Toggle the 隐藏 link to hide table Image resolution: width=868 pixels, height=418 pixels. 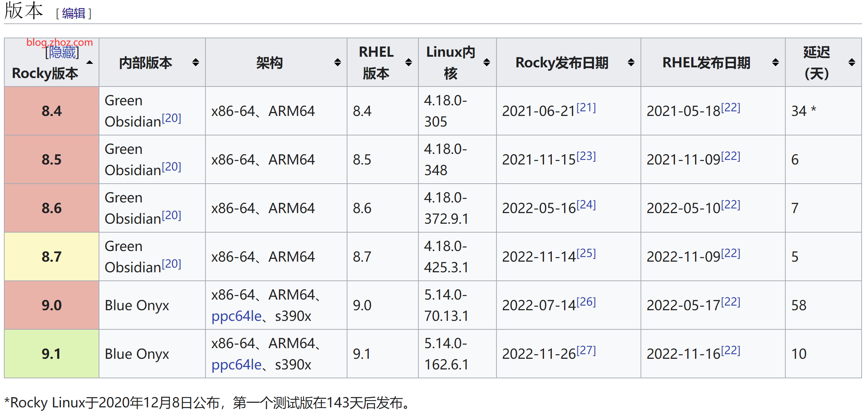pyautogui.click(x=62, y=53)
